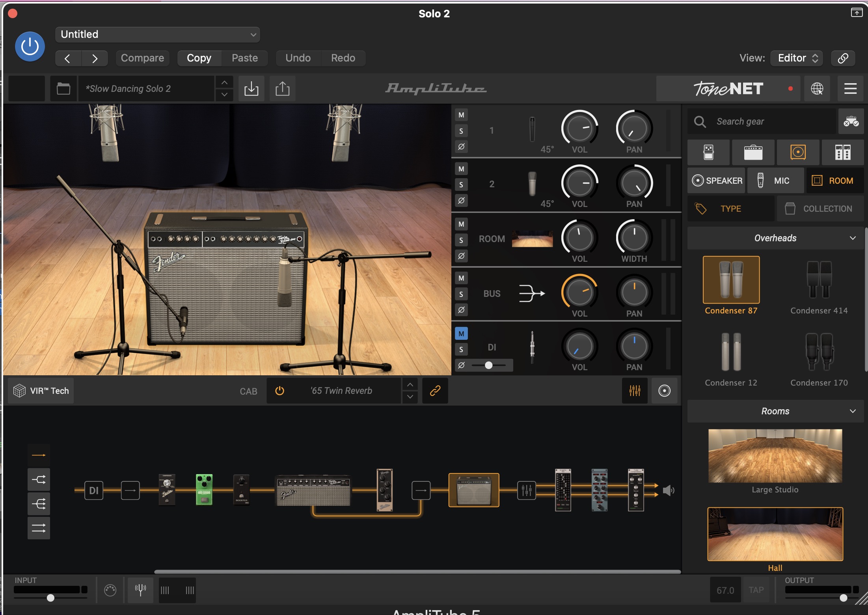868x615 pixels.
Task: Select the single serial signal routing icon
Action: [39, 455]
